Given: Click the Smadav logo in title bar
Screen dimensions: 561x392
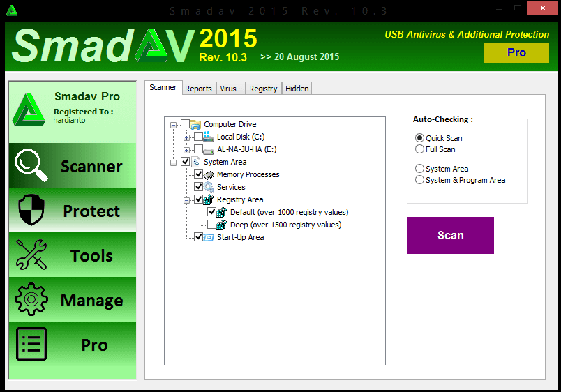Looking at the screenshot, I should 12,10.
